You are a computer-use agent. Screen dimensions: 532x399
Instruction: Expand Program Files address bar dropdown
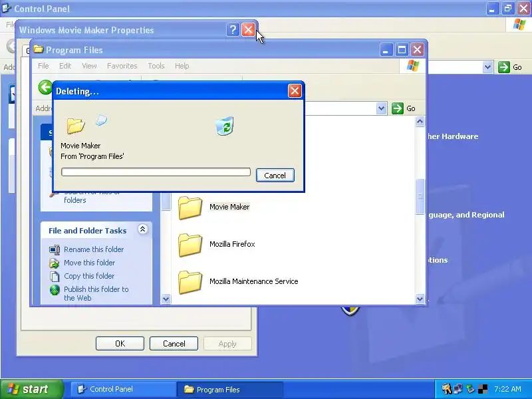point(381,108)
